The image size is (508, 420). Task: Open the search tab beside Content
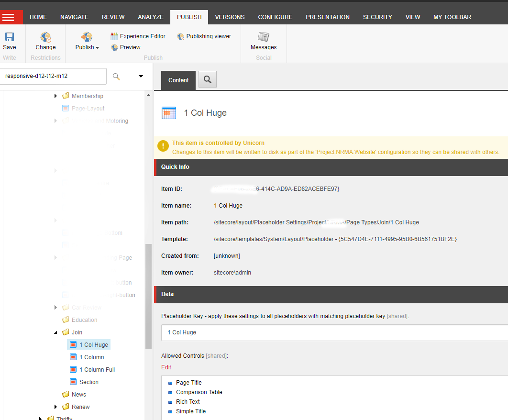click(207, 79)
